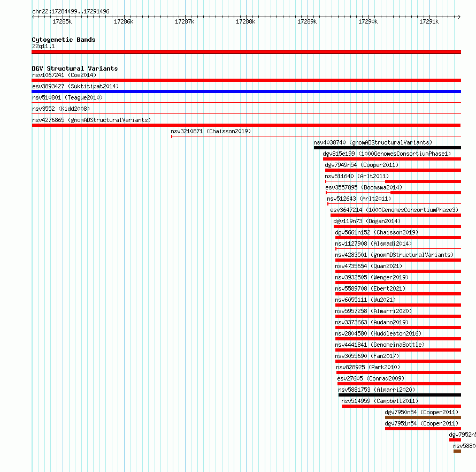
Task: Click the 17286k ruler position
Action: click(x=124, y=21)
